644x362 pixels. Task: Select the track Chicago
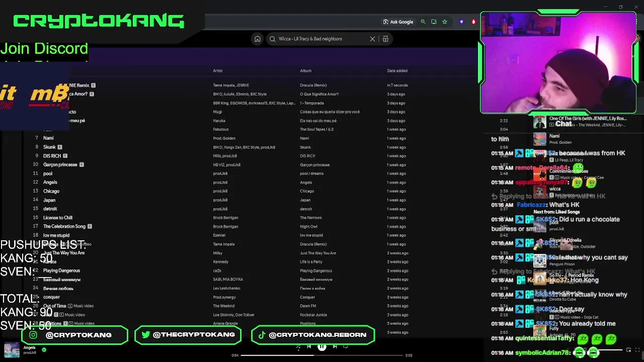[x=51, y=191]
